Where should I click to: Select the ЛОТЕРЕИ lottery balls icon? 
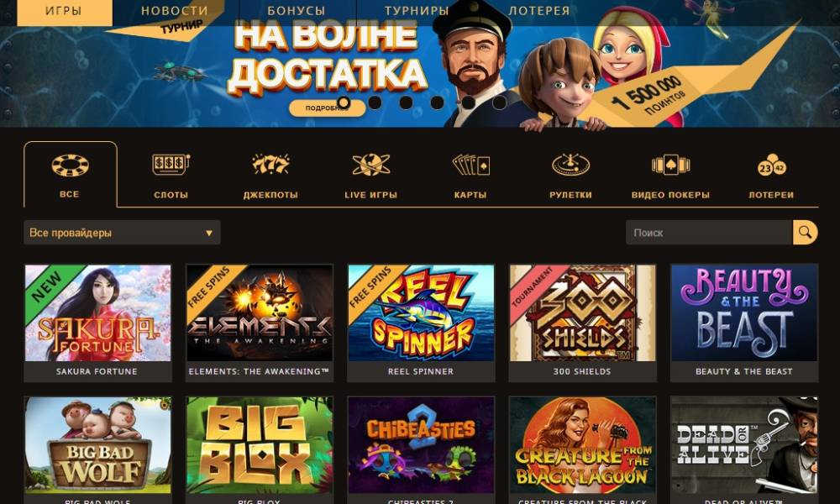(771, 165)
